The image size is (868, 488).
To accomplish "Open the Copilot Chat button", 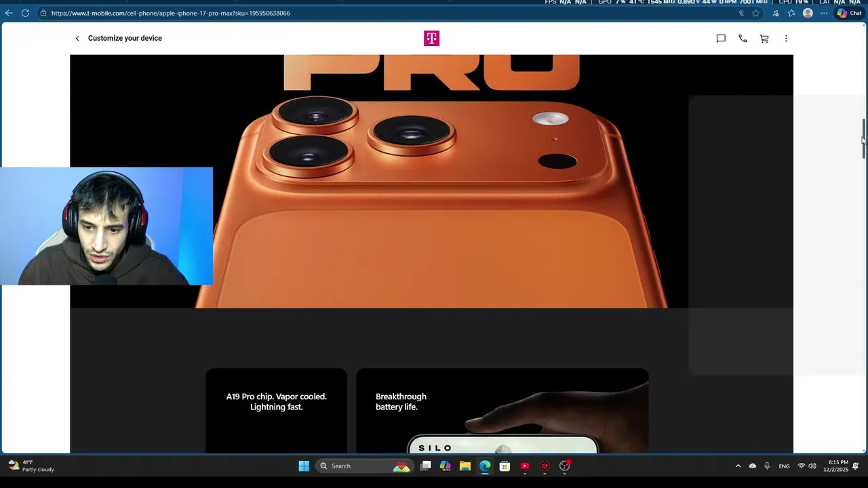I will pos(849,13).
